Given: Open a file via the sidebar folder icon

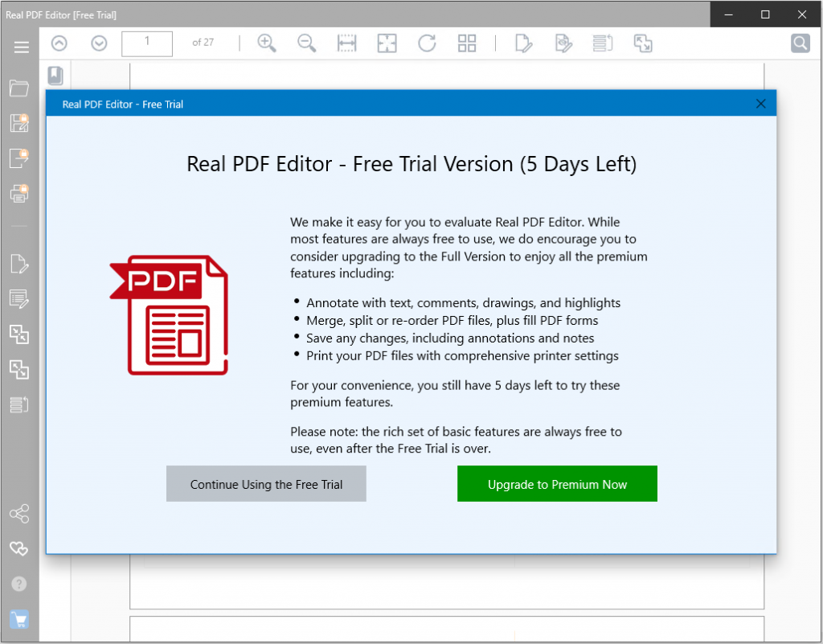Looking at the screenshot, I should point(19,88).
